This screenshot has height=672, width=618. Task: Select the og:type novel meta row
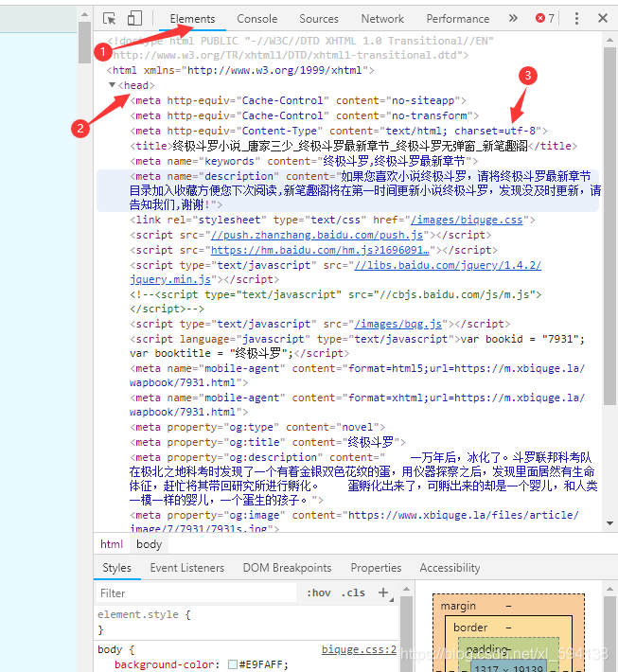point(257,427)
